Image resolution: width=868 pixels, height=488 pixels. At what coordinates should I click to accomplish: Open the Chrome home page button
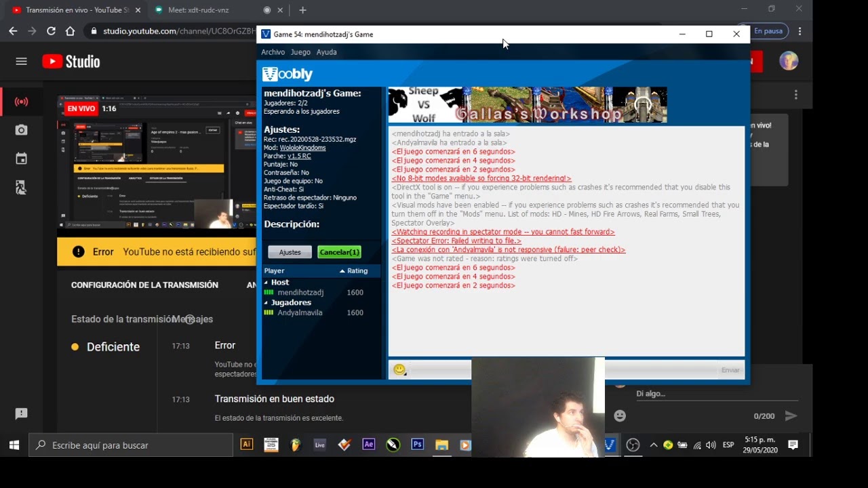click(x=70, y=31)
